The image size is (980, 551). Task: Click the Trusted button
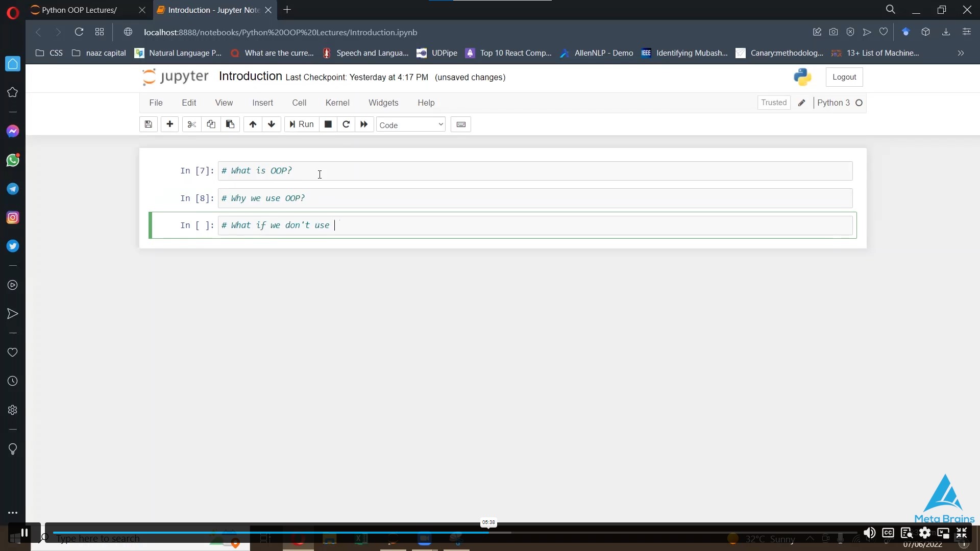click(x=773, y=102)
